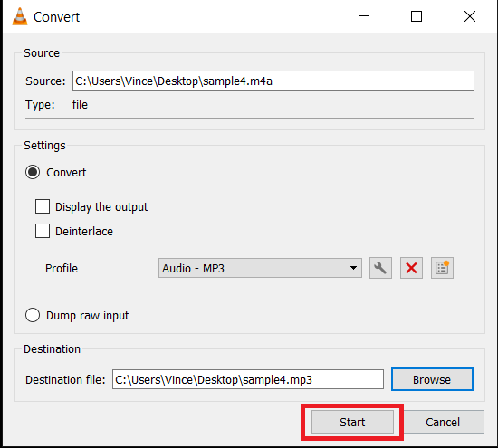The height and width of the screenshot is (448, 498).
Task: Click the Cancel button
Action: [443, 422]
